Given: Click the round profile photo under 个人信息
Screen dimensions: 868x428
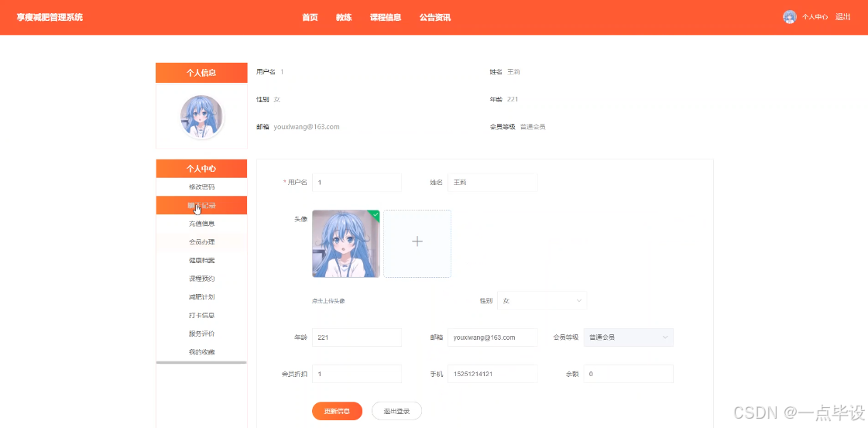Looking at the screenshot, I should click(x=201, y=116).
